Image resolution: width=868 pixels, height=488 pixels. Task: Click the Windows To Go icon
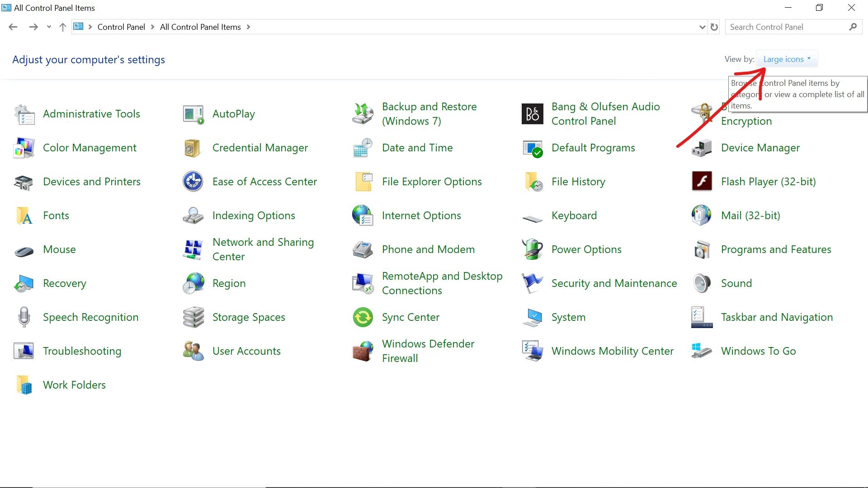(x=702, y=351)
